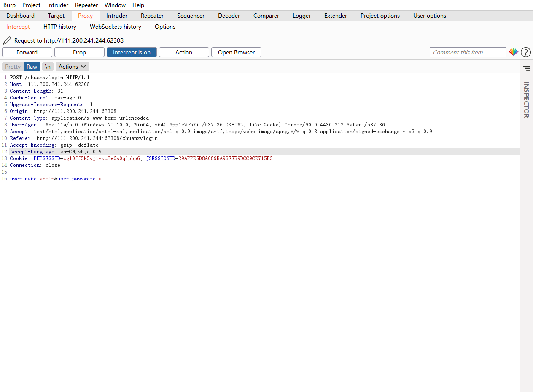Launch the embedded browser via Open Browser

tap(236, 52)
